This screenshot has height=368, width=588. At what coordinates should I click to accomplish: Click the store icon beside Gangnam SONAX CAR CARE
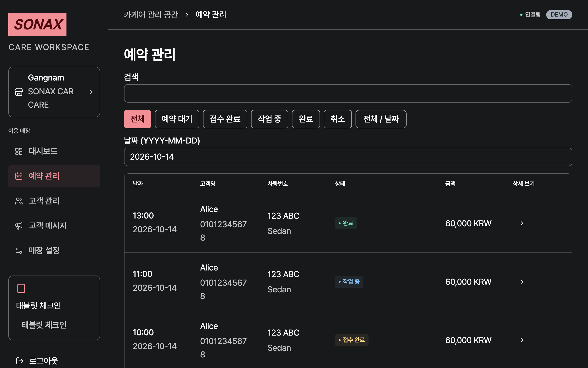19,92
